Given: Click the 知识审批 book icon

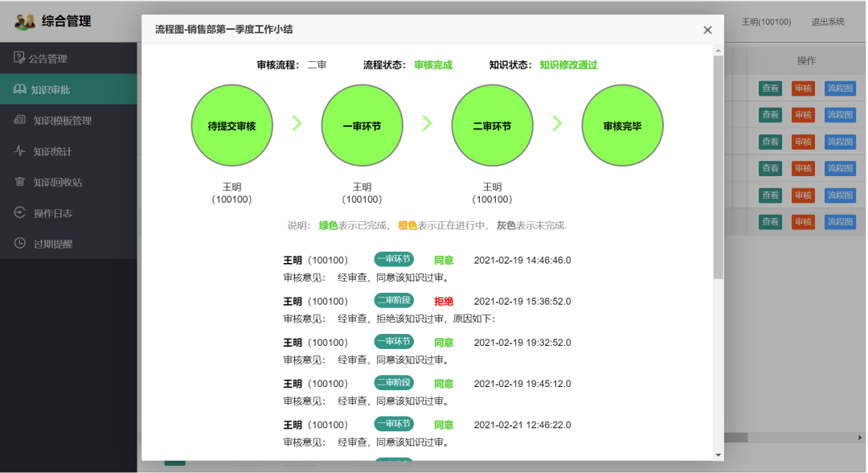Looking at the screenshot, I should 20,89.
